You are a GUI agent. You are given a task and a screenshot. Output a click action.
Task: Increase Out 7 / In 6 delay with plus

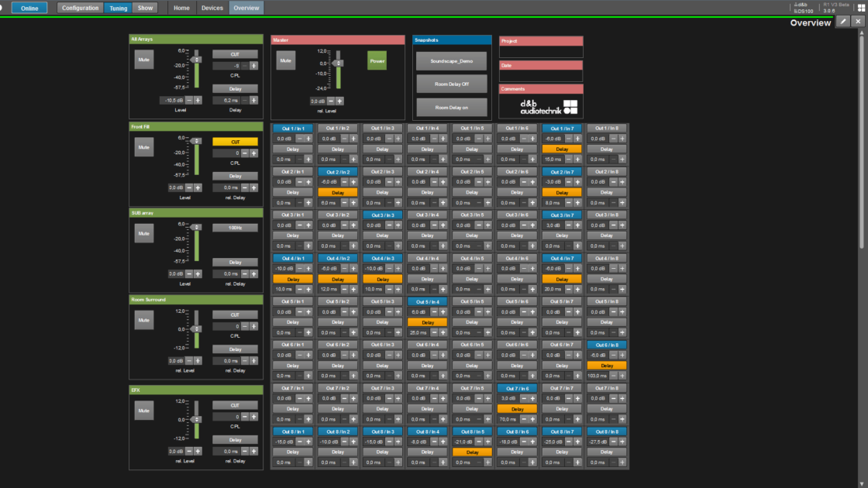(x=532, y=419)
